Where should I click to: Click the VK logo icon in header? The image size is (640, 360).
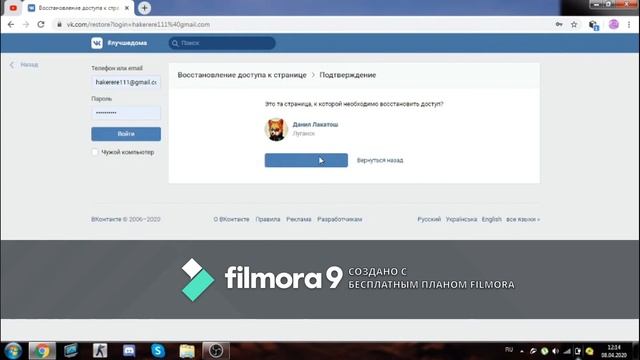(97, 43)
